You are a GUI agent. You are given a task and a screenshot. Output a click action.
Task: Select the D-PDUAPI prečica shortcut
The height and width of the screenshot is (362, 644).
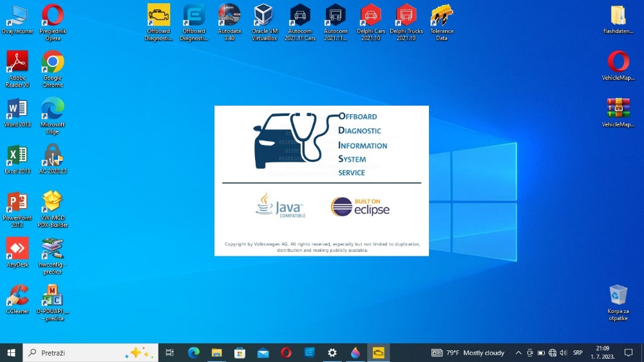click(x=53, y=303)
